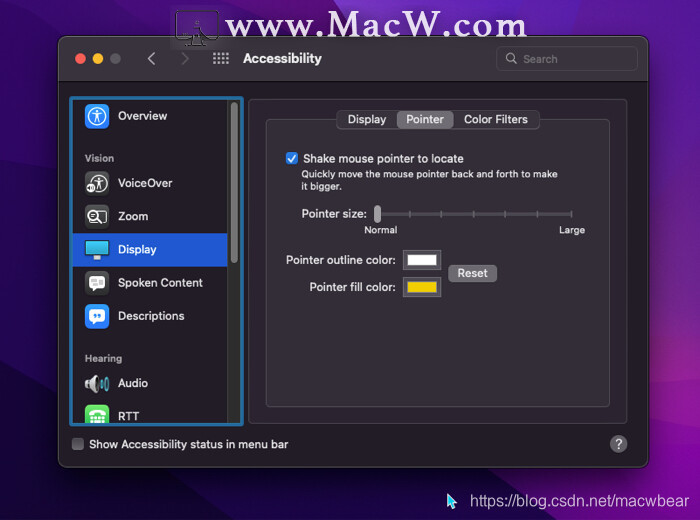Click the Audio text label
The image size is (700, 520).
click(133, 383)
